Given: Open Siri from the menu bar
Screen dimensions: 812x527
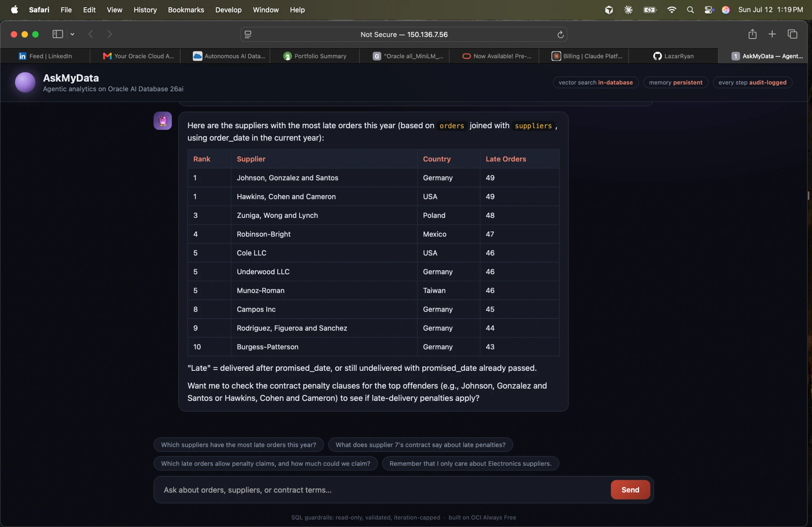Looking at the screenshot, I should 726,10.
